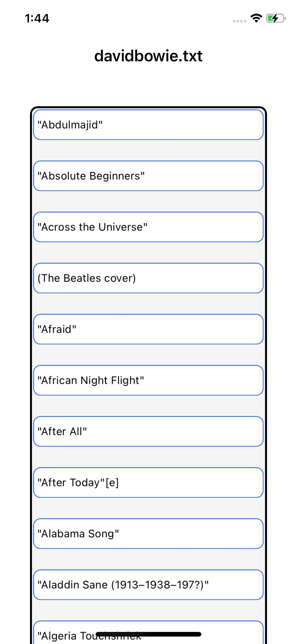Tap the davidbowie.txt title heading
Screen dimensions: 297x644
[148, 56]
